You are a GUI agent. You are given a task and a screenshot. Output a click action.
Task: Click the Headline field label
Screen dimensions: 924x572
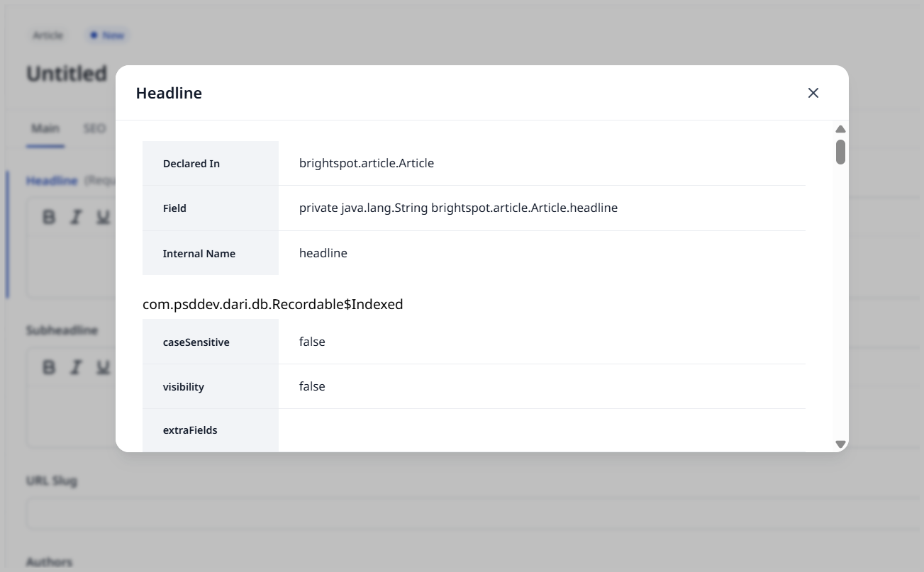coord(52,180)
